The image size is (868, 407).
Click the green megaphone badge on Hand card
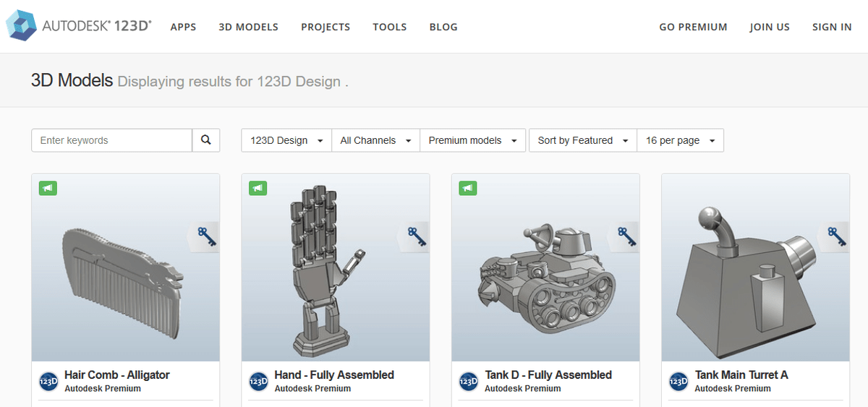click(258, 188)
